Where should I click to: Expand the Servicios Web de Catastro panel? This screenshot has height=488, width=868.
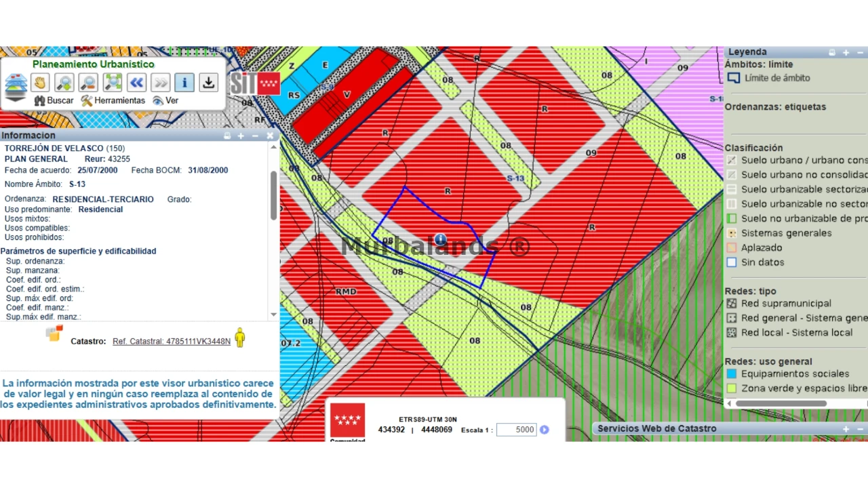click(846, 429)
